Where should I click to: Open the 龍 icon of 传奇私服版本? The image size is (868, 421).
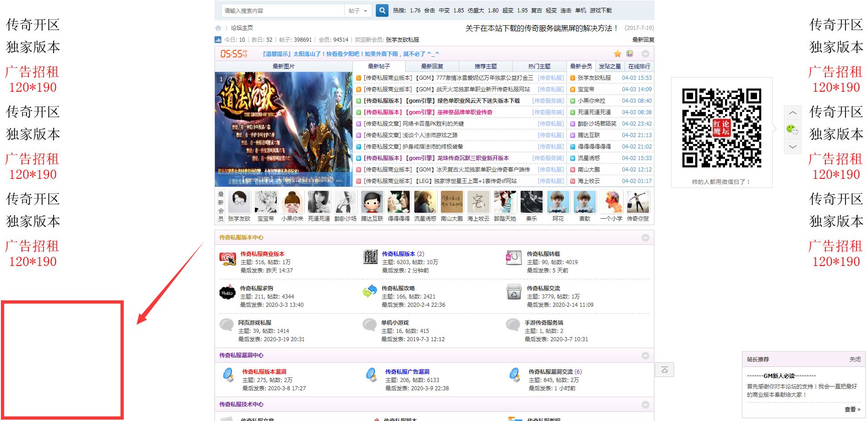(370, 257)
